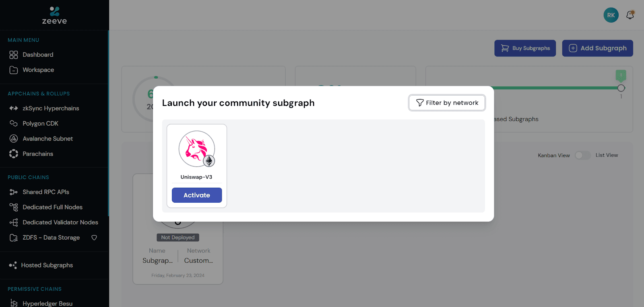Click the funnel filter icon
644x307 pixels.
tap(420, 103)
